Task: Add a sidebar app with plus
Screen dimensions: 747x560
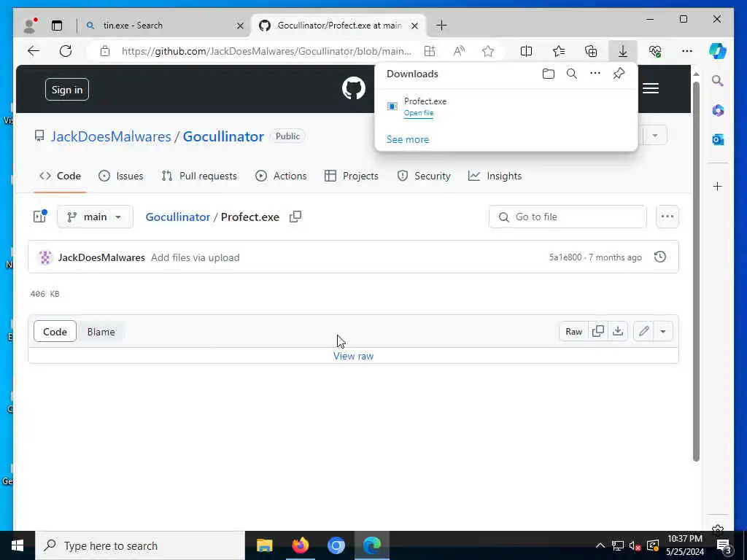Action: pyautogui.click(x=718, y=186)
